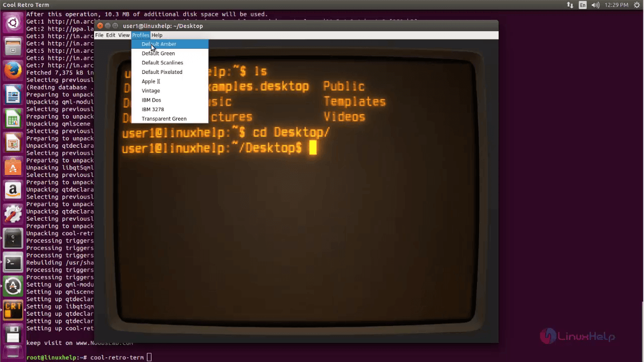Click the 'Unpacking cool-retr' line in back terminal
Image resolution: width=644 pixels, height=362 pixels.
coord(60,233)
